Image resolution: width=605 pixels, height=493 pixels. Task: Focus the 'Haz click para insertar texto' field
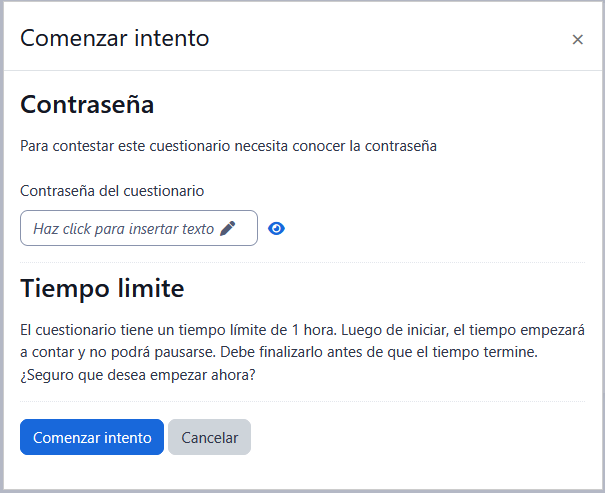pyautogui.click(x=123, y=228)
